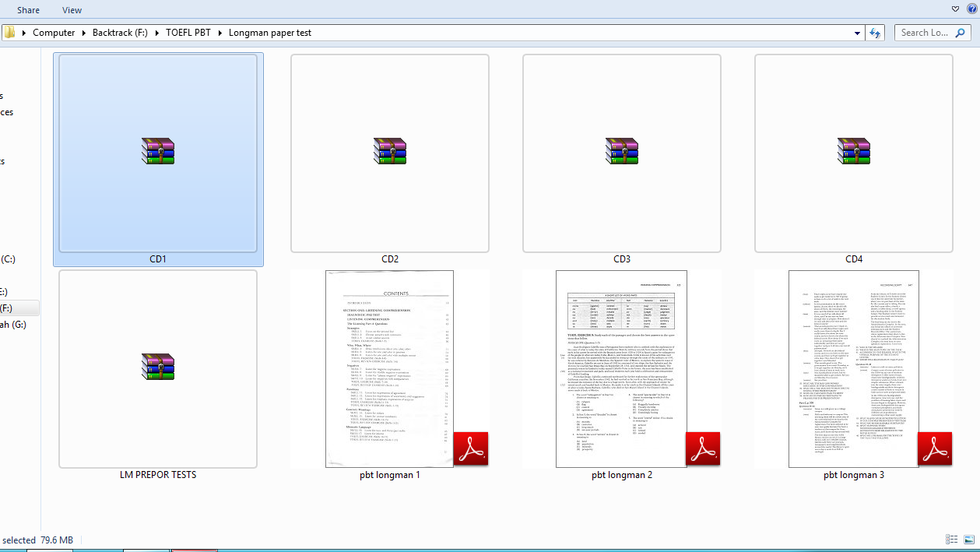
Task: Select the CD3 WinRAR archive icon
Action: tap(622, 151)
